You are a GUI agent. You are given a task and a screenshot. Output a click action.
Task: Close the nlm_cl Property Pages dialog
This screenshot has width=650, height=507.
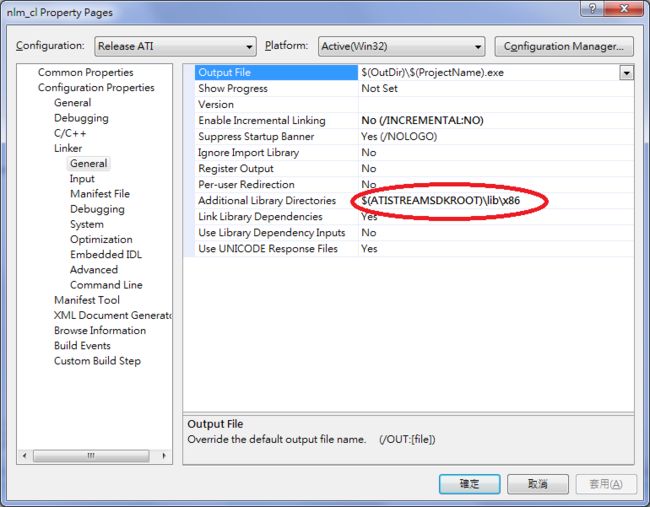(x=624, y=8)
